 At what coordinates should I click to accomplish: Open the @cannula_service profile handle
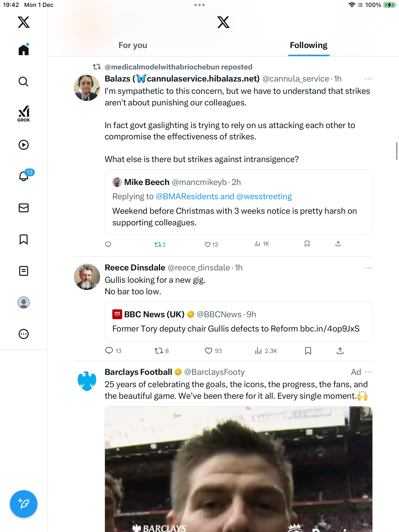(x=296, y=79)
